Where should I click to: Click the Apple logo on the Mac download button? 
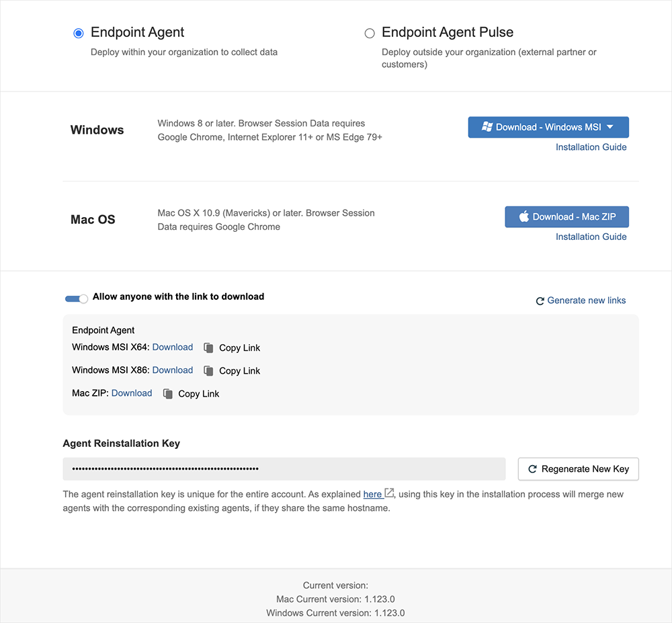pyautogui.click(x=524, y=217)
